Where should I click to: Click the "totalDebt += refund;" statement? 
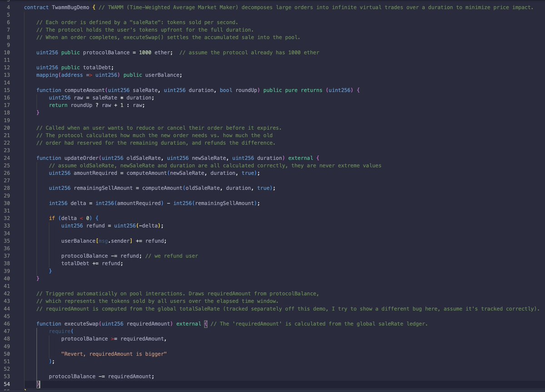click(x=92, y=263)
